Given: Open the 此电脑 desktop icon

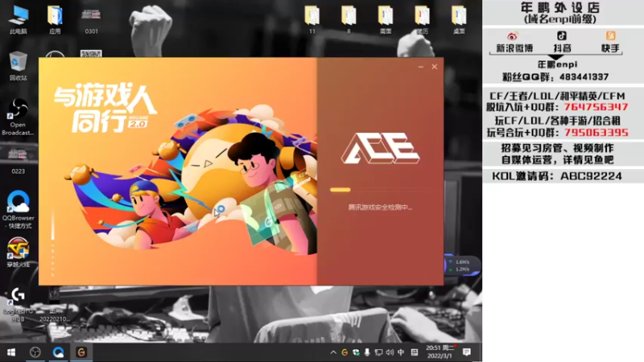Looking at the screenshot, I should click(19, 19).
